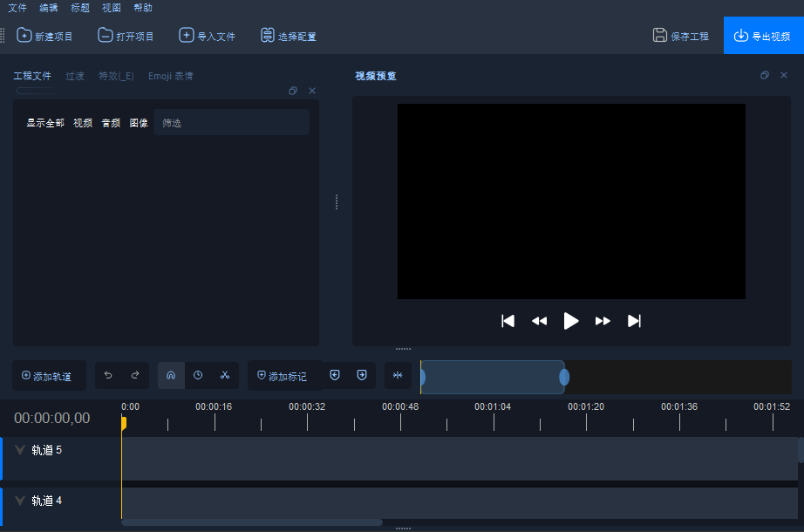Viewport: 804px width, 532px height.
Task: Filter project files by 视频
Action: pyautogui.click(x=83, y=123)
